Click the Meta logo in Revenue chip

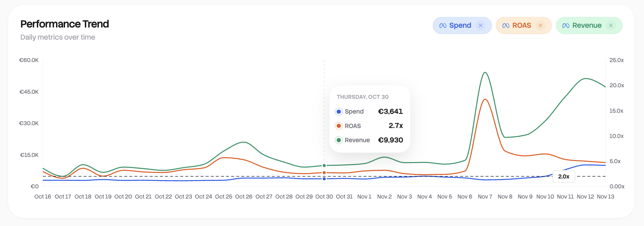coord(566,26)
